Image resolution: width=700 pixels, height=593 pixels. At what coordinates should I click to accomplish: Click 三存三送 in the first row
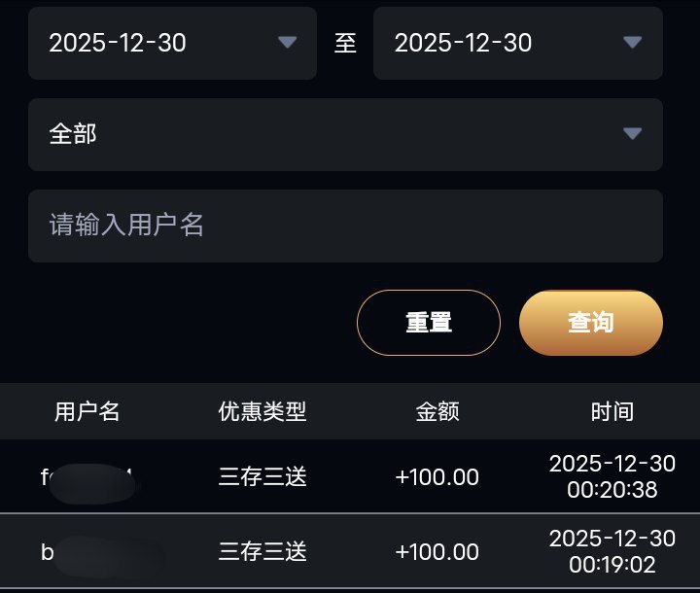262,476
